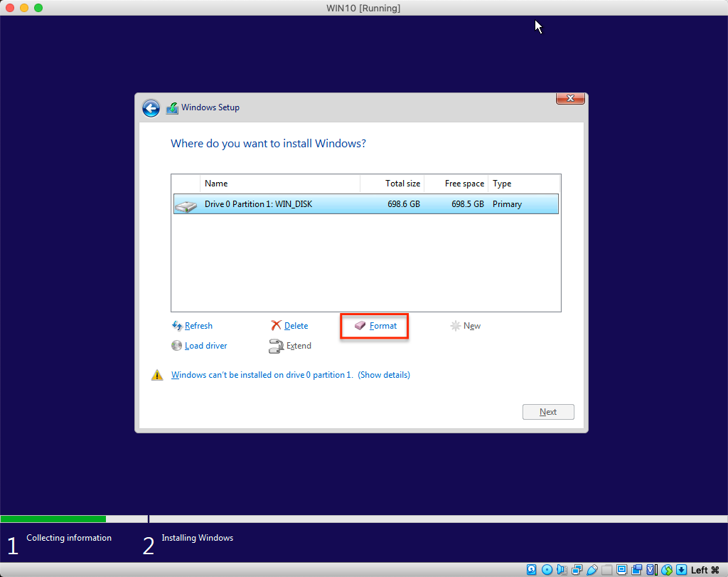Click the grayed-out New star icon

[x=456, y=326]
